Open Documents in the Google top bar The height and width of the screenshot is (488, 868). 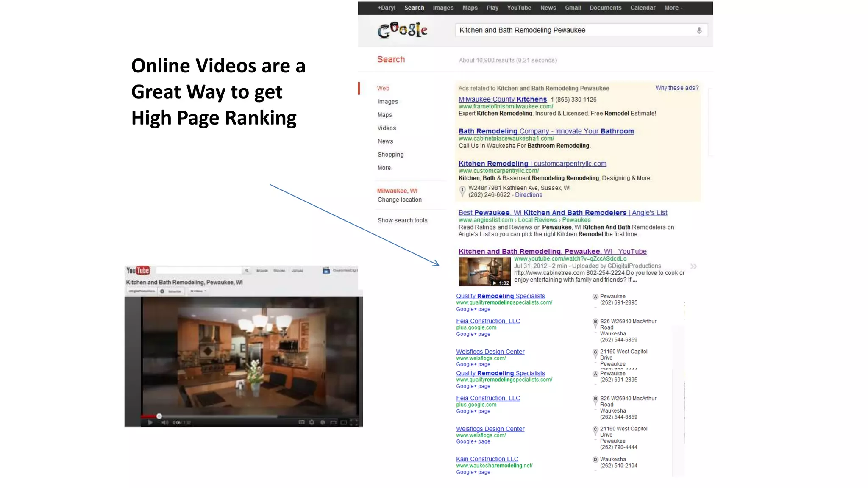pyautogui.click(x=605, y=8)
